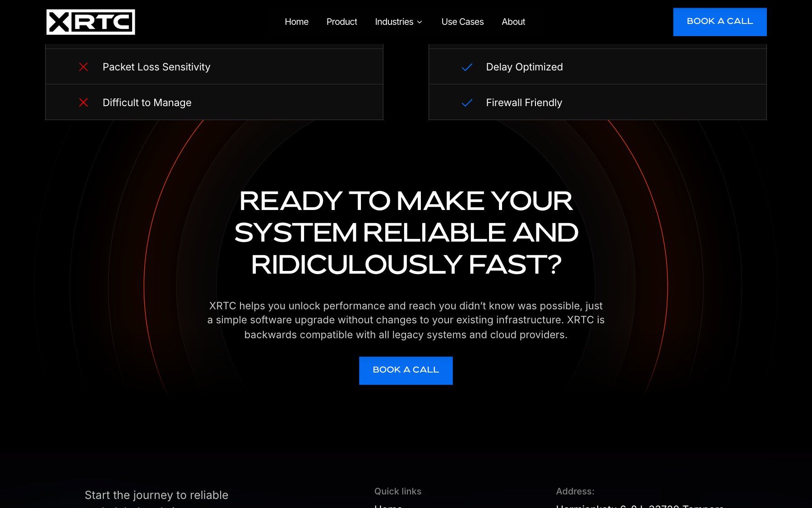This screenshot has height=508, width=812.
Task: Click the 'Address:' footer label
Action: 575,491
